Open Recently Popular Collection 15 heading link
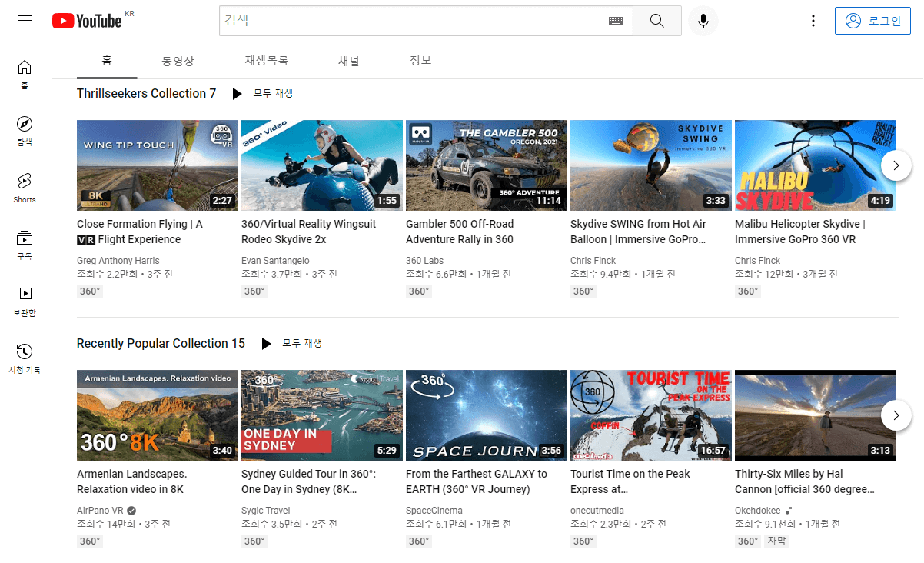 click(161, 343)
